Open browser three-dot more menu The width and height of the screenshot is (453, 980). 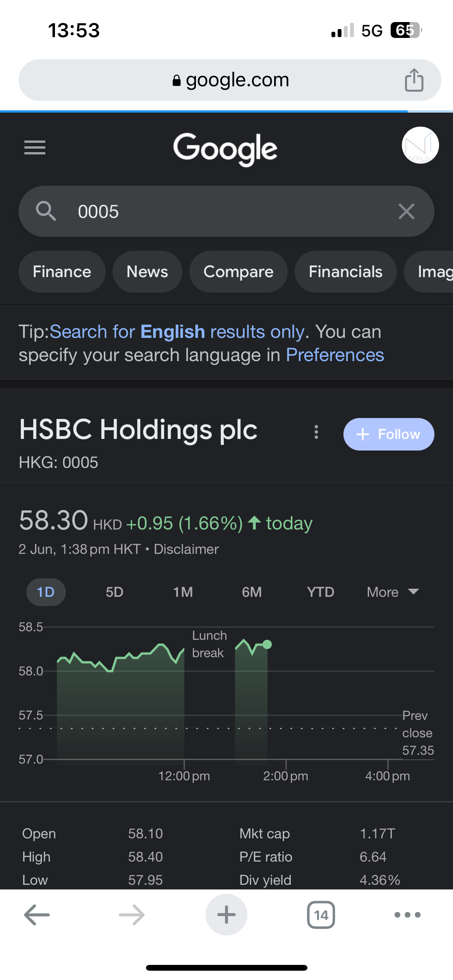407,915
